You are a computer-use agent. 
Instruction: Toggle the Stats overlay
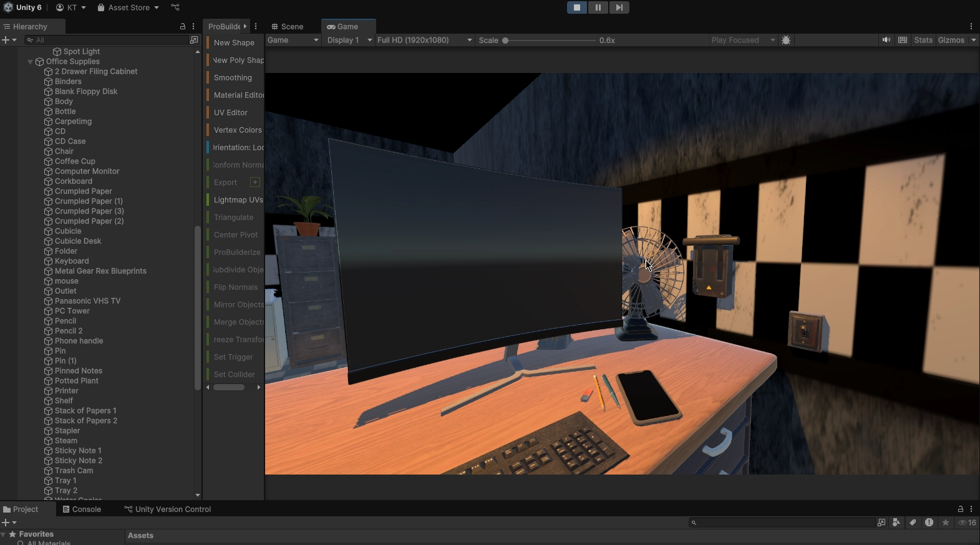[923, 40]
